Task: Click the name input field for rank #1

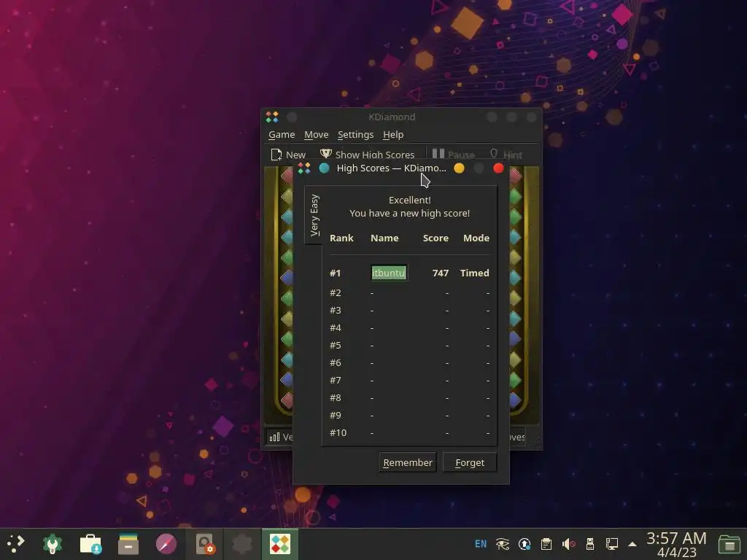Action: click(x=389, y=273)
